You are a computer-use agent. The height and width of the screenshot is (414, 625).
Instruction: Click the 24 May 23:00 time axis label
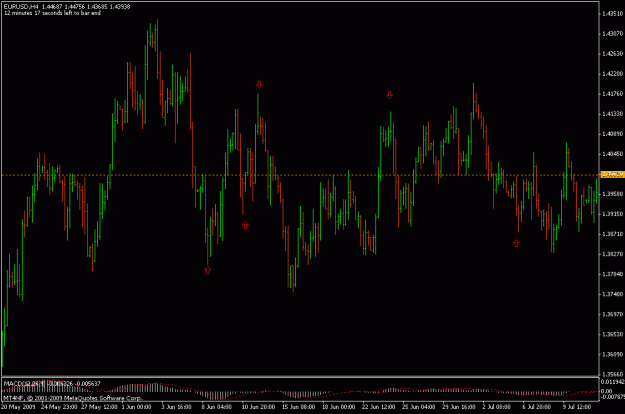59,407
